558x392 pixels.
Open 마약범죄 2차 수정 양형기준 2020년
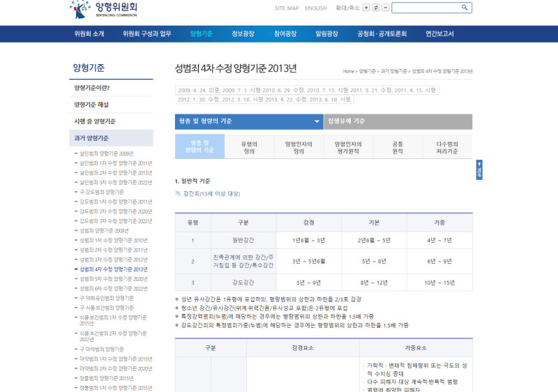pos(116,368)
